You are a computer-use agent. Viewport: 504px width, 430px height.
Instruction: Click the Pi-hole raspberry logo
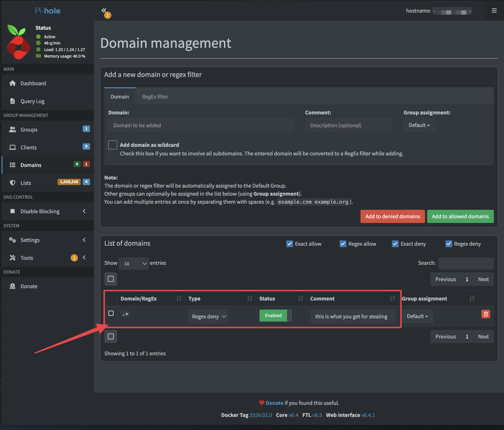click(x=18, y=42)
